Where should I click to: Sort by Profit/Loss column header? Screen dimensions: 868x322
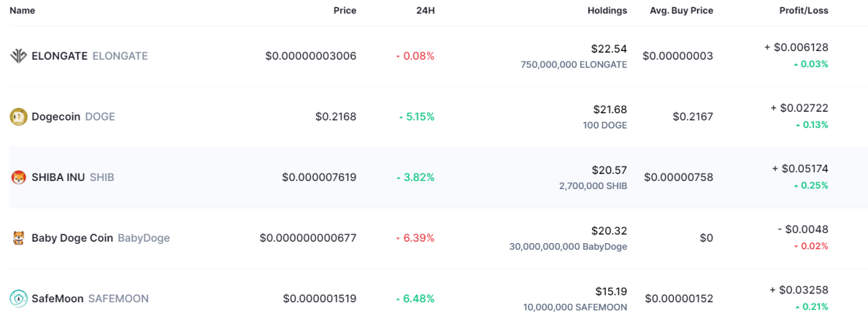(805, 10)
